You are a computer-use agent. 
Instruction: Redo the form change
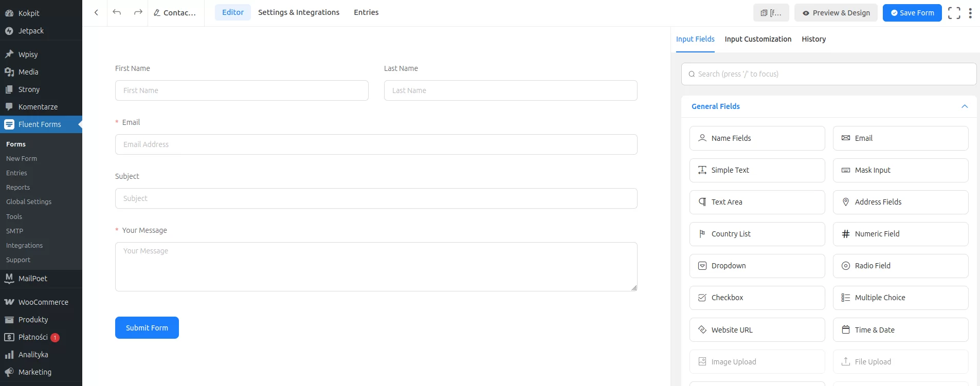pyautogui.click(x=138, y=12)
